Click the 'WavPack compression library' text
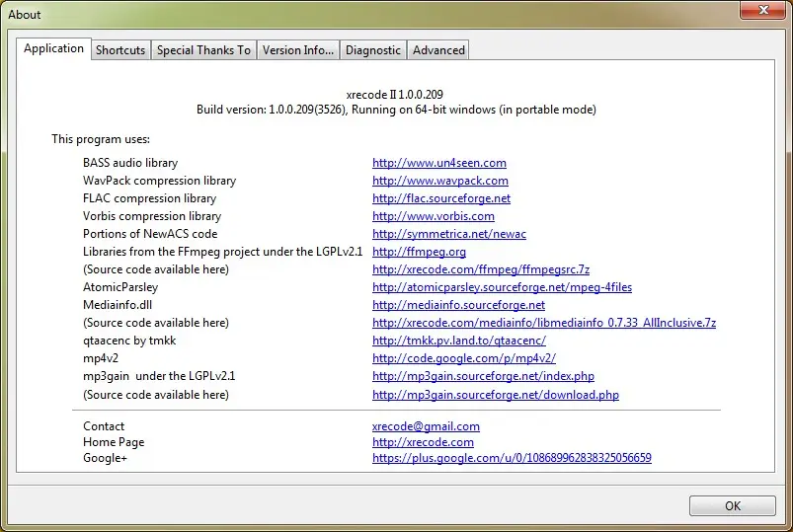The width and height of the screenshot is (793, 532). tap(159, 181)
